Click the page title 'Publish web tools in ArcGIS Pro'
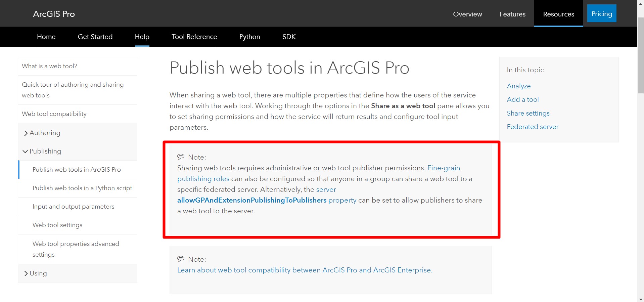This screenshot has width=644, height=302. tap(289, 68)
